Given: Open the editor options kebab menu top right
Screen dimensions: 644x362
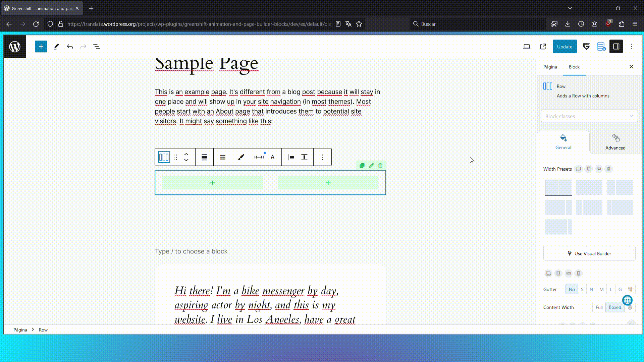Looking at the screenshot, I should click(632, 46).
